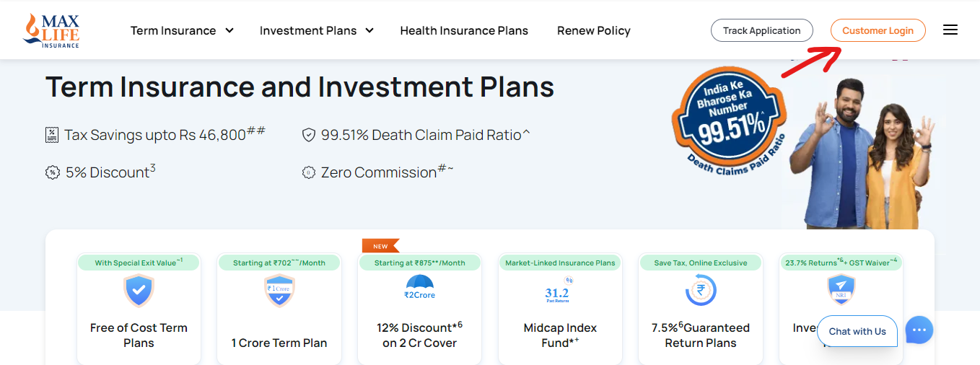Click the rupee circular arrow icon
Viewport: 980px width, 365px height.
pos(700,291)
